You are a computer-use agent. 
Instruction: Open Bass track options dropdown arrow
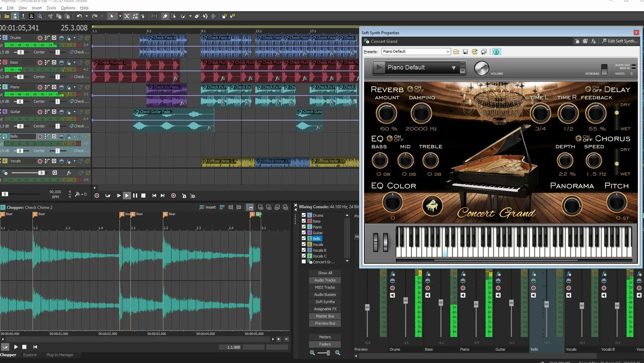(x=75, y=63)
